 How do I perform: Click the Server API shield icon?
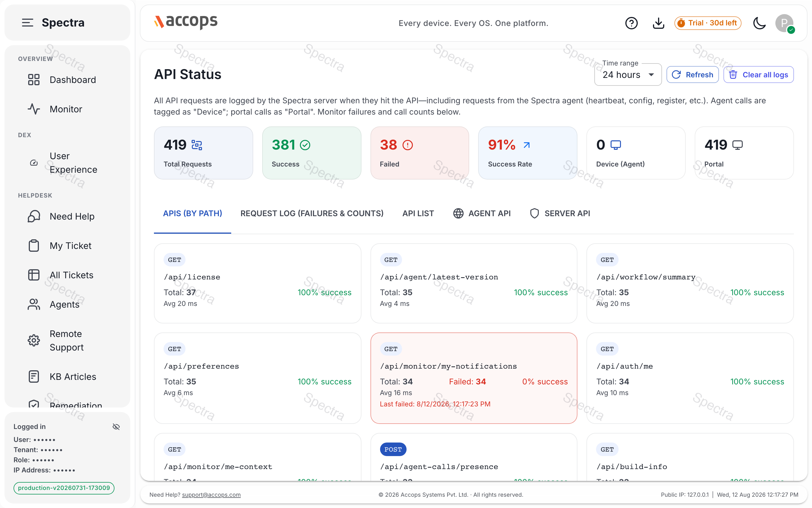[x=535, y=213]
